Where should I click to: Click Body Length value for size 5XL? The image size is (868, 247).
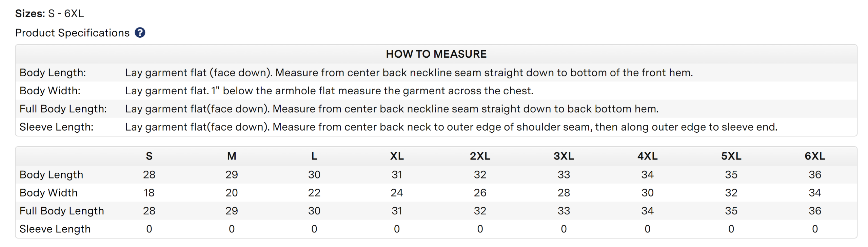[731, 175]
